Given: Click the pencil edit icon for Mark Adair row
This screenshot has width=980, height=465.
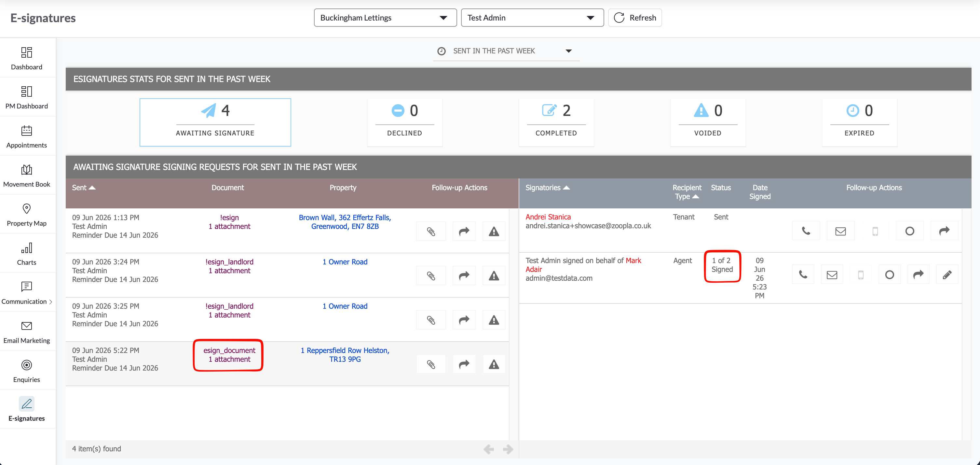Looking at the screenshot, I should pyautogui.click(x=947, y=275).
